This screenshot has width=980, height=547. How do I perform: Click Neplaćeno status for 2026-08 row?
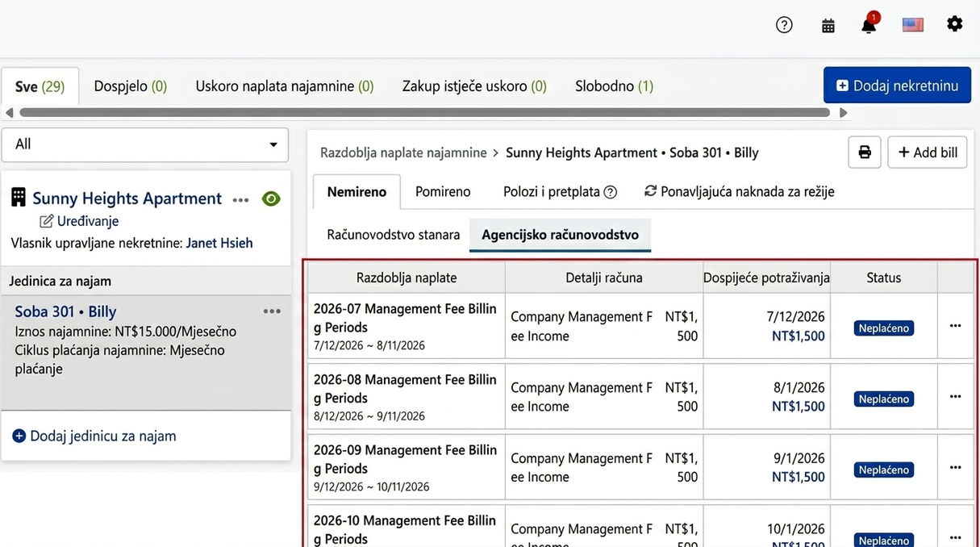click(x=884, y=399)
